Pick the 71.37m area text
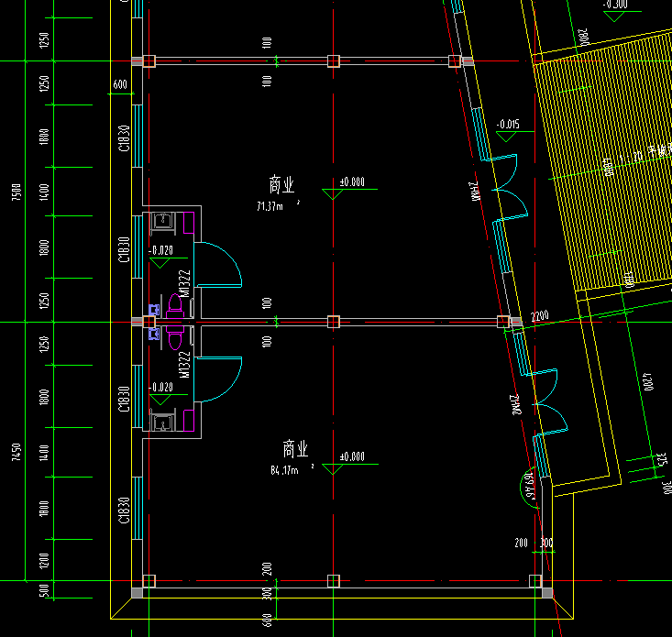Screen dimensions: 672x637 point(270,206)
